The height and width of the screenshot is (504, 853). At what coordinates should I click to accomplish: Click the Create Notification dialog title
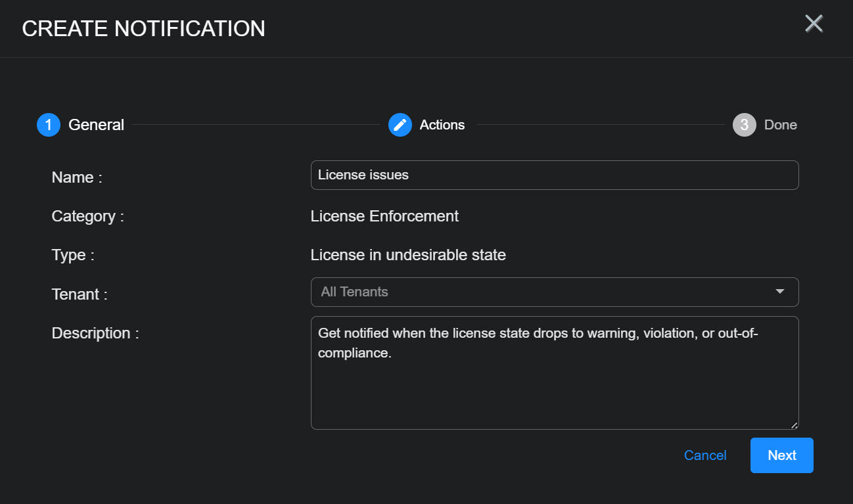pos(143,29)
